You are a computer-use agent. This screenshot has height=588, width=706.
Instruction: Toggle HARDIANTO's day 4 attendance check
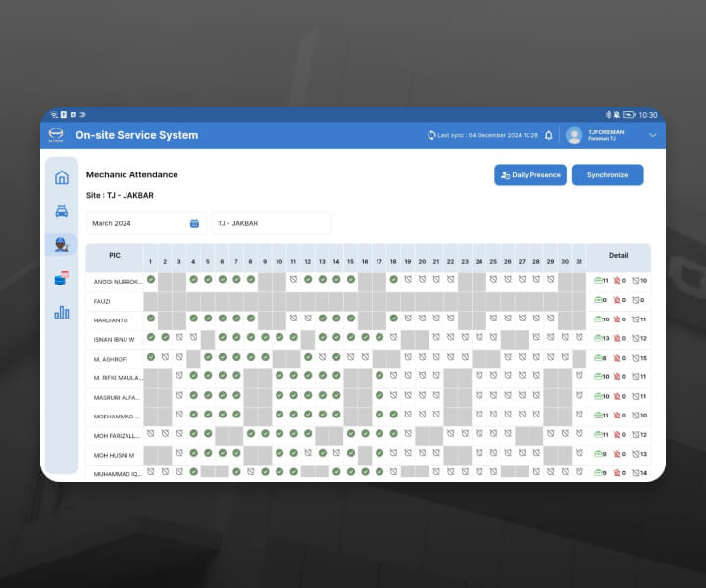coord(194,318)
